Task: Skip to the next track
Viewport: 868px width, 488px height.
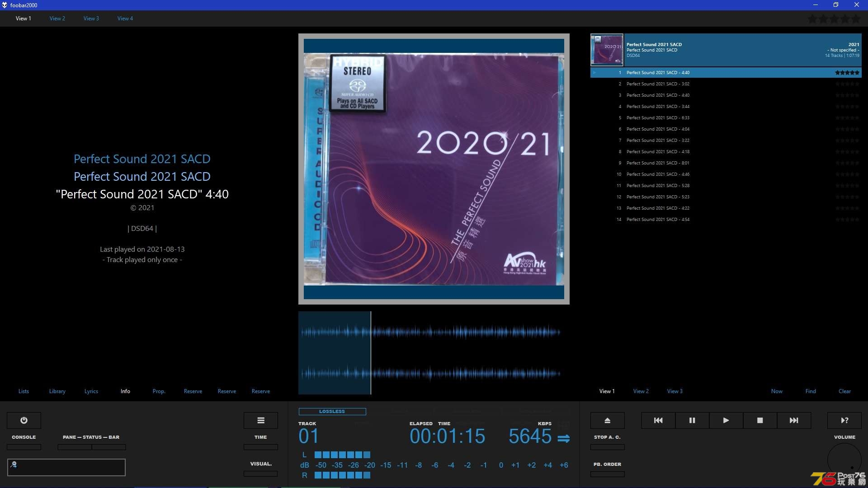Action: coord(794,420)
